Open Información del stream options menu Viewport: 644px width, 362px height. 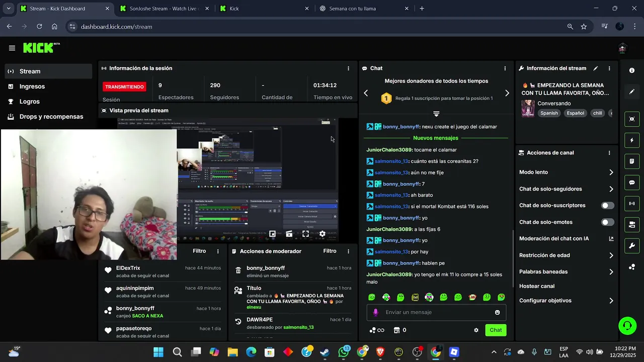pos(609,68)
